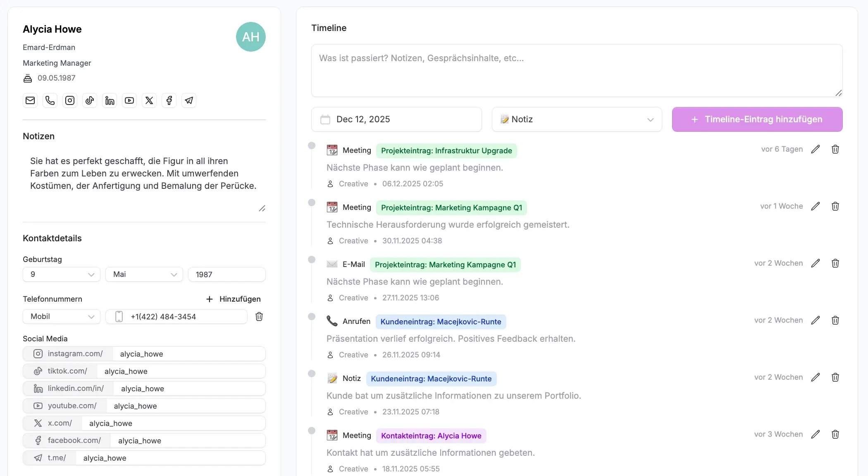
Task: Delete the E-Mail timeline entry
Action: [x=835, y=263]
